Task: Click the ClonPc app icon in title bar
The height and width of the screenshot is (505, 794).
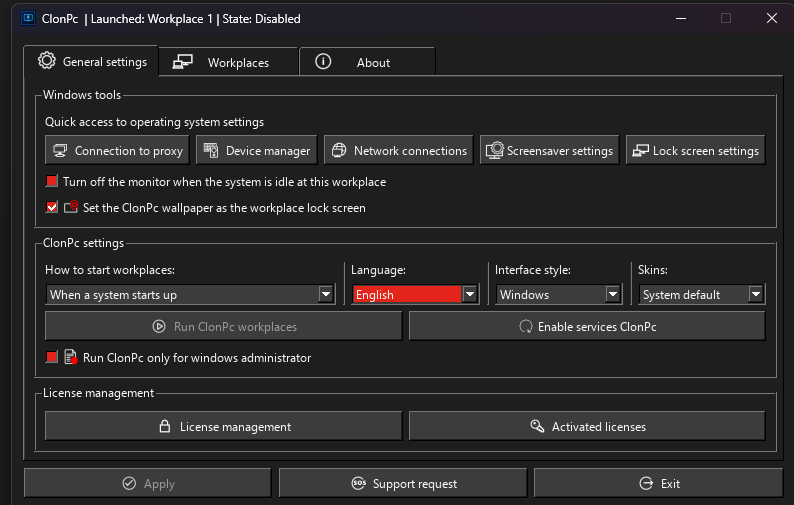Action: coord(28,19)
